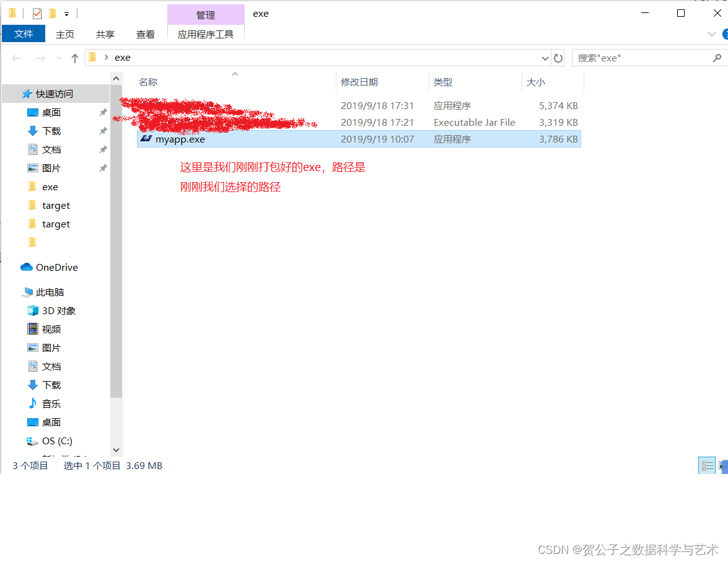
Task: Open the help icon at ribbon right
Action: point(726,34)
